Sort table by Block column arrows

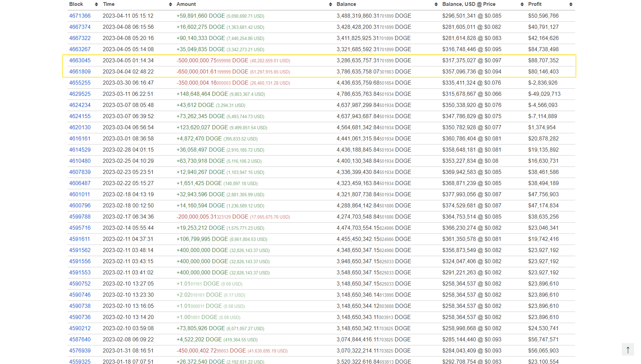(96, 4)
